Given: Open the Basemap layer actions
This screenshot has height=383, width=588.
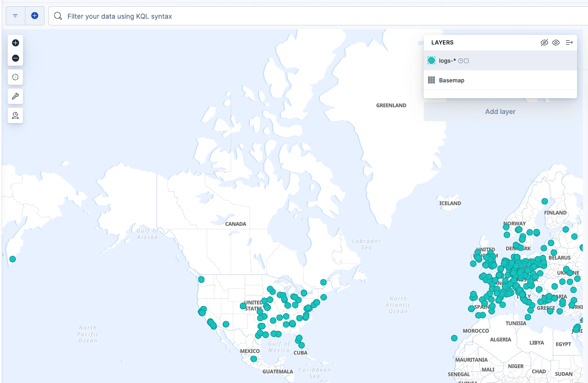Looking at the screenshot, I should point(452,80).
